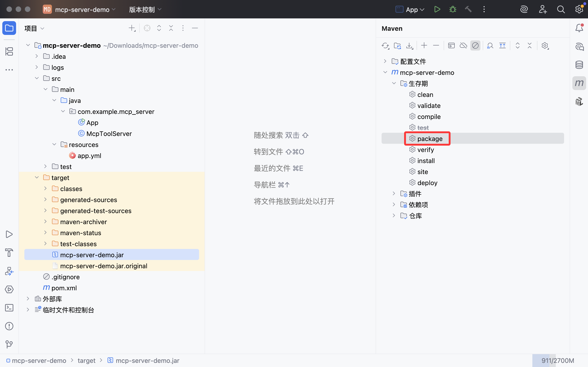Open the Database tool window icon
Image resolution: width=588 pixels, height=367 pixels.
[x=579, y=65]
